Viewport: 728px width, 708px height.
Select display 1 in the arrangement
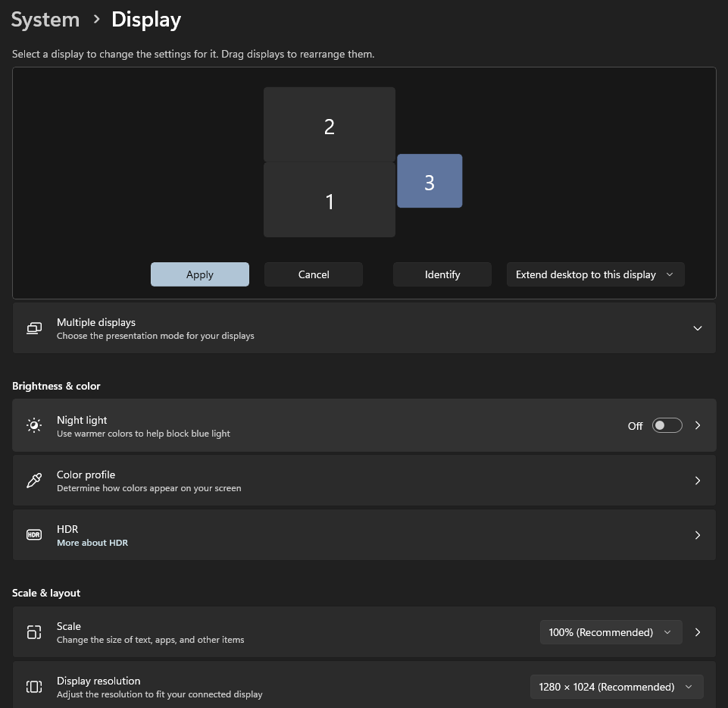click(x=329, y=201)
